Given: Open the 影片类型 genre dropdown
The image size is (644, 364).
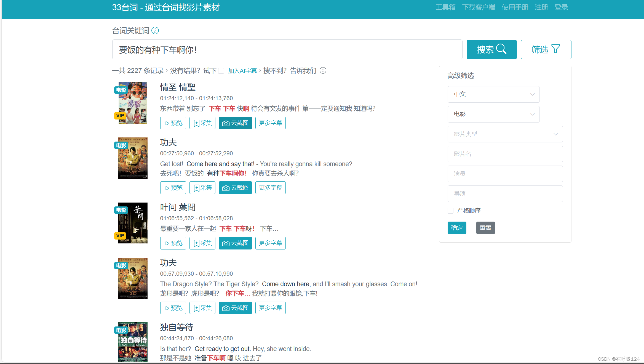Looking at the screenshot, I should 505,134.
